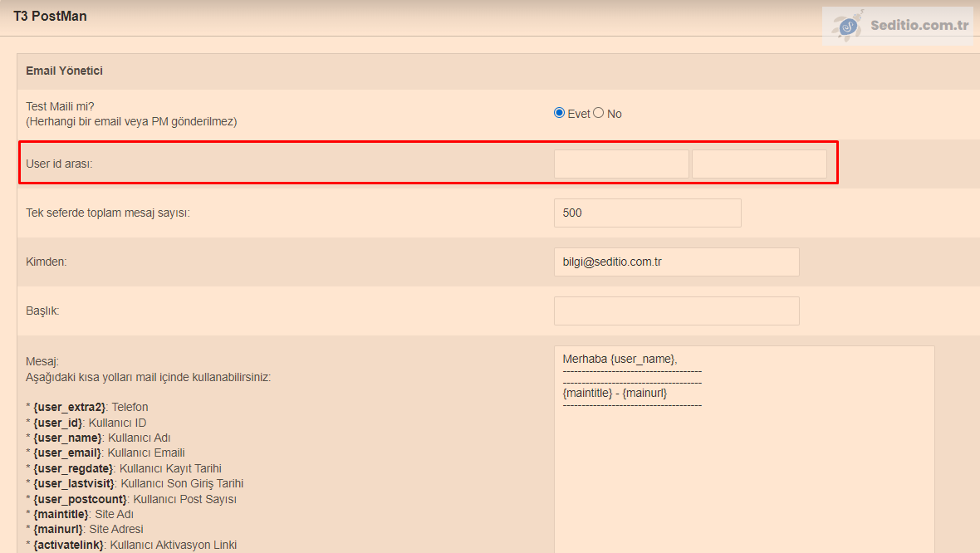Click the {maintitle} shortcut tag in the list
Screen dimensions: 980x553
click(x=61, y=514)
